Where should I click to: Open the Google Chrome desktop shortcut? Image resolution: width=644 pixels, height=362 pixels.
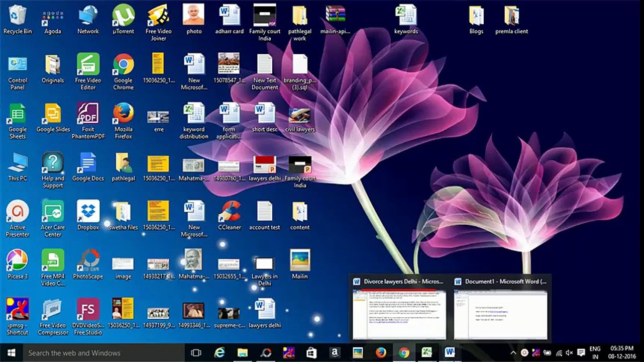[x=123, y=72]
